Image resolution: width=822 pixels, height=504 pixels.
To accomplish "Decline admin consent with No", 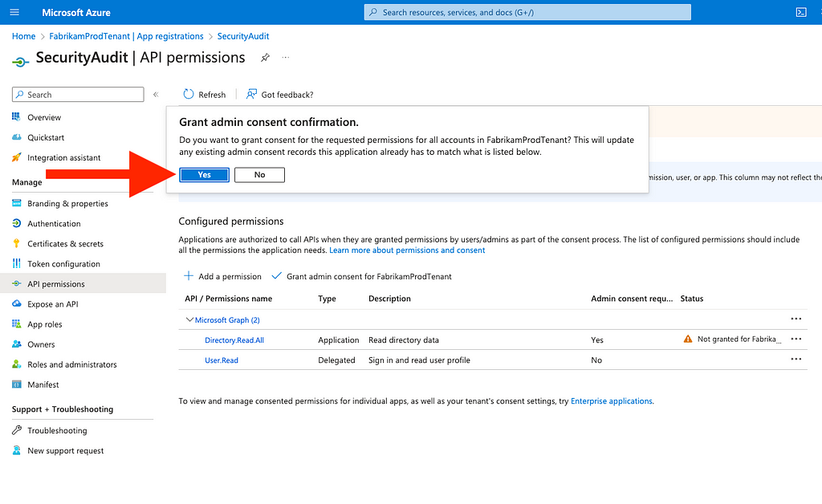I will [x=259, y=175].
